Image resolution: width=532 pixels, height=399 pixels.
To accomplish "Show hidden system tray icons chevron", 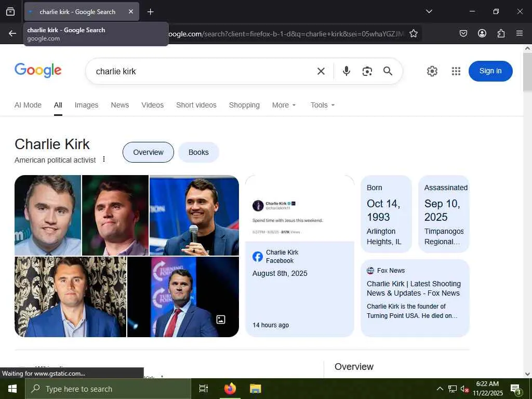I will tap(440, 389).
